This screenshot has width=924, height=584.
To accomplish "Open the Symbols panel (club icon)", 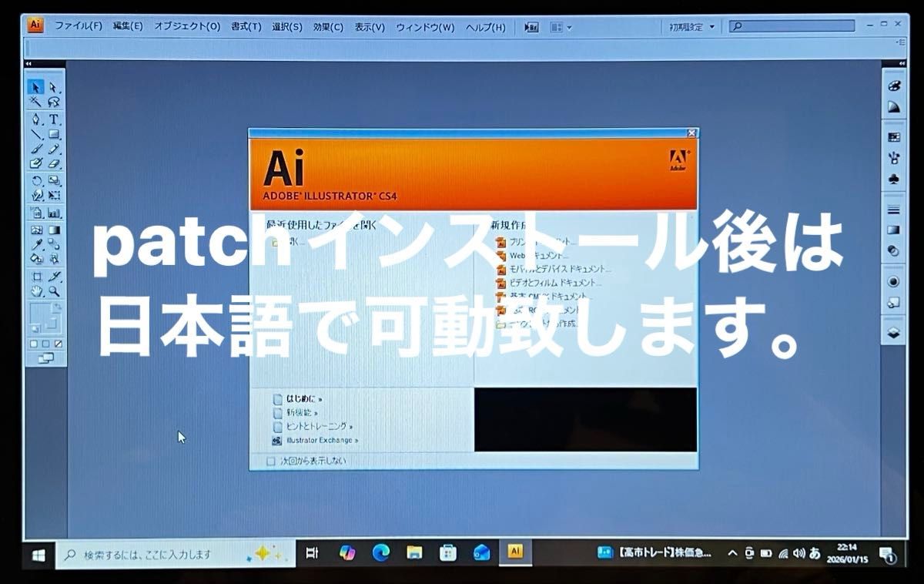I will pyautogui.click(x=893, y=178).
